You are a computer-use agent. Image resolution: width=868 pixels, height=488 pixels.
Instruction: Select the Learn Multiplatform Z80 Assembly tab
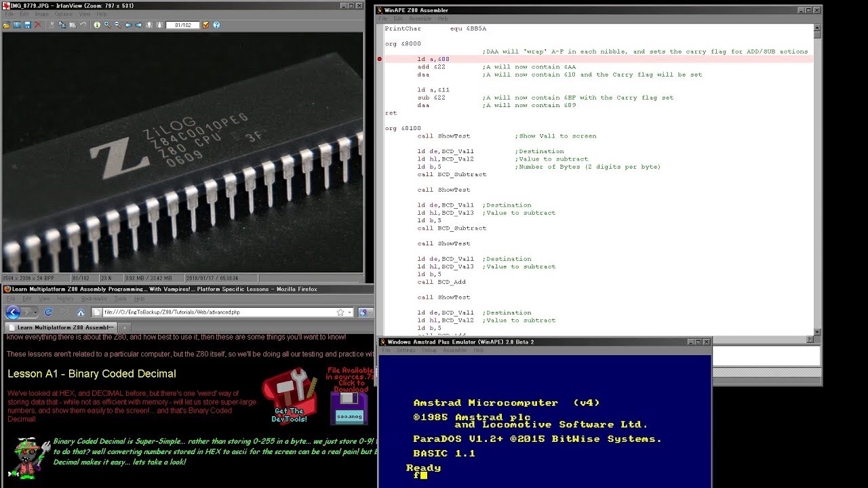[x=60, y=327]
